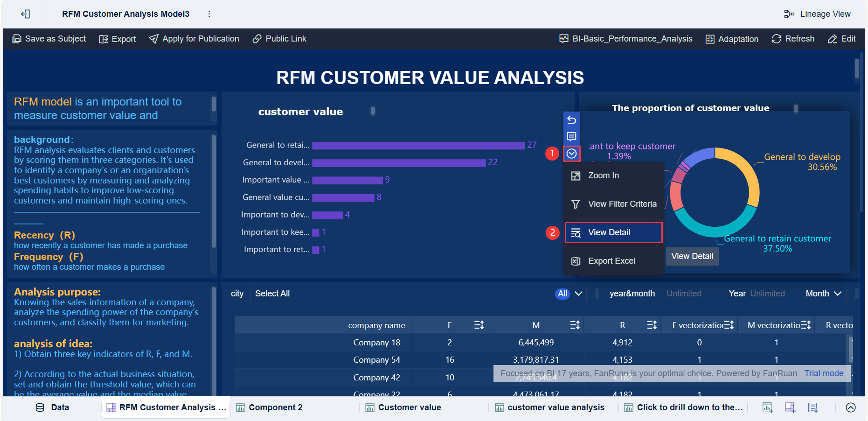Viewport: 868px width, 421px height.
Task: Click the undo/return arrow icon on chart
Action: [x=571, y=120]
